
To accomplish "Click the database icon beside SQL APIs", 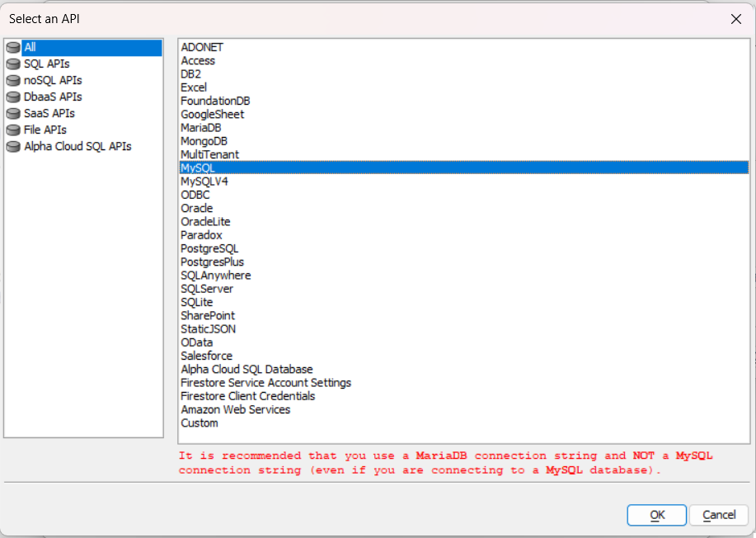I will [13, 64].
